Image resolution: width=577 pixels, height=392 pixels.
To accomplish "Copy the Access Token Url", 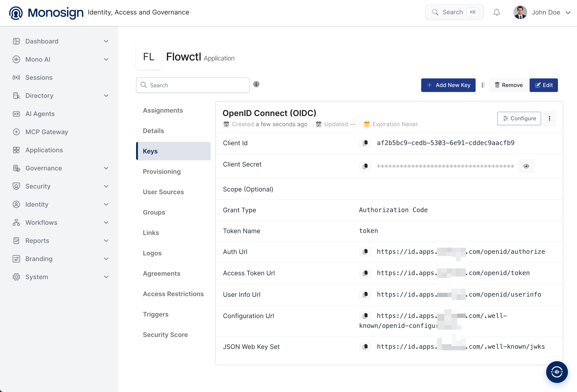I will [365, 273].
